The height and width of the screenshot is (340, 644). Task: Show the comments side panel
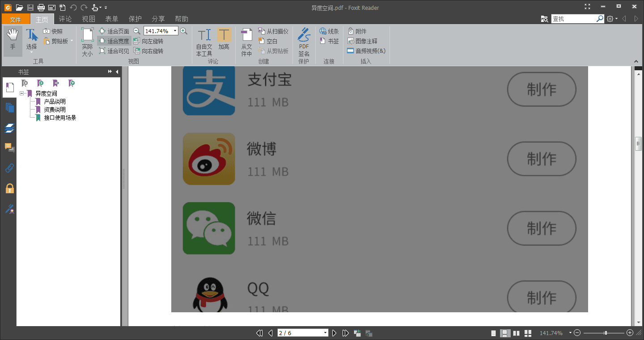pyautogui.click(x=10, y=148)
